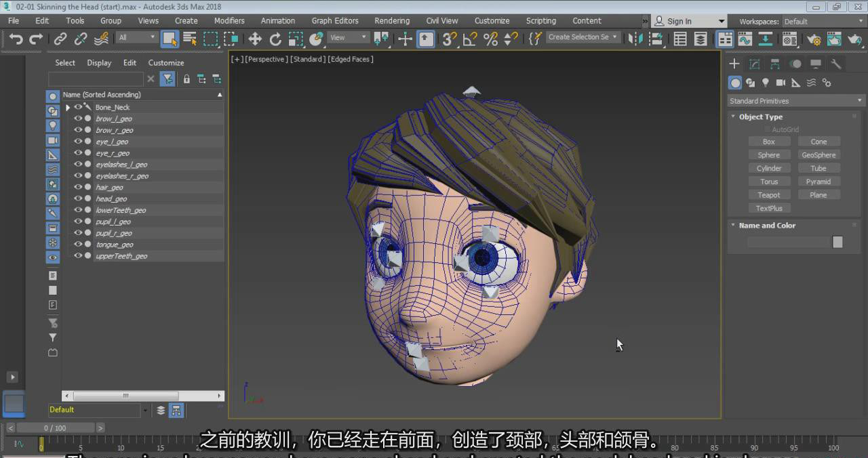Activate the Select and Rotate tool

275,39
